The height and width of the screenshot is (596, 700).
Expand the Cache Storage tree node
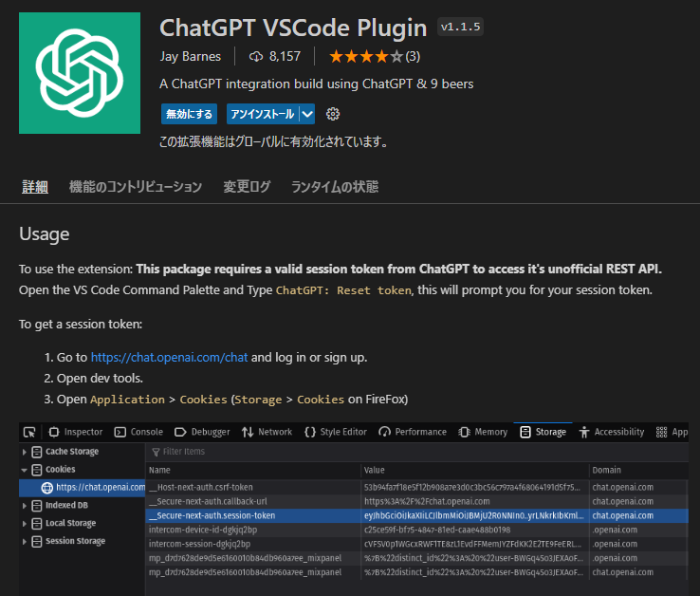click(x=24, y=452)
